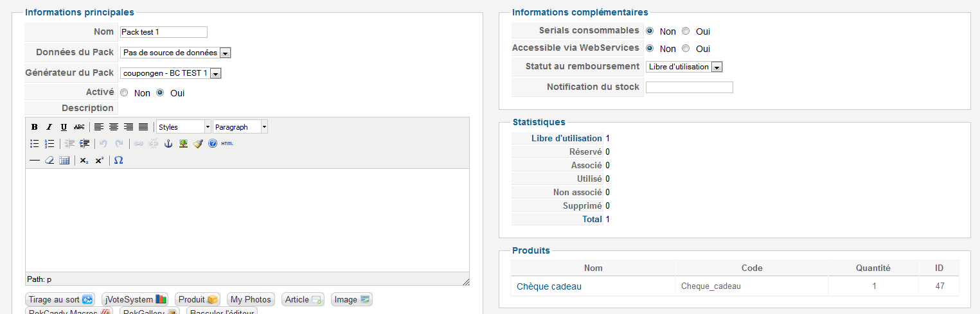This screenshot has width=980, height=314.
Task: Open the HTML source editor
Action: (x=227, y=144)
